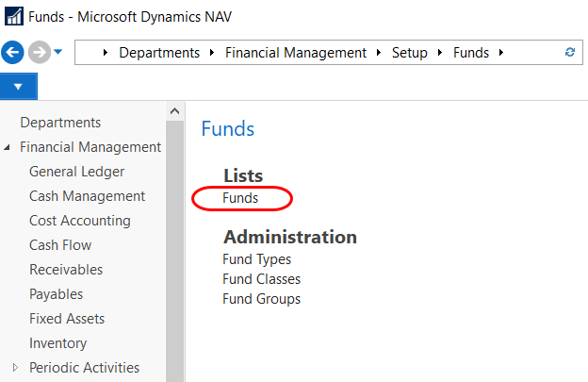Click the blue Back navigation arrow
The width and height of the screenshot is (588, 382).
click(13, 52)
